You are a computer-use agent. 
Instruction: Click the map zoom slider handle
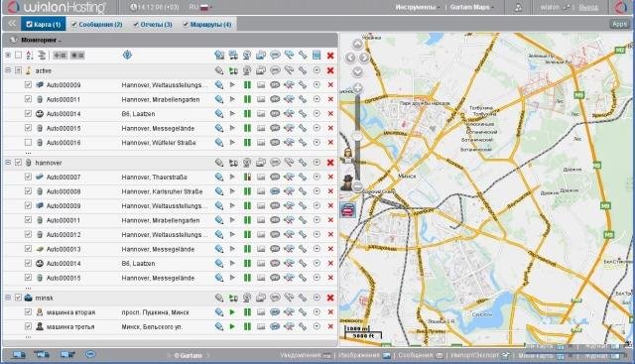[357, 136]
